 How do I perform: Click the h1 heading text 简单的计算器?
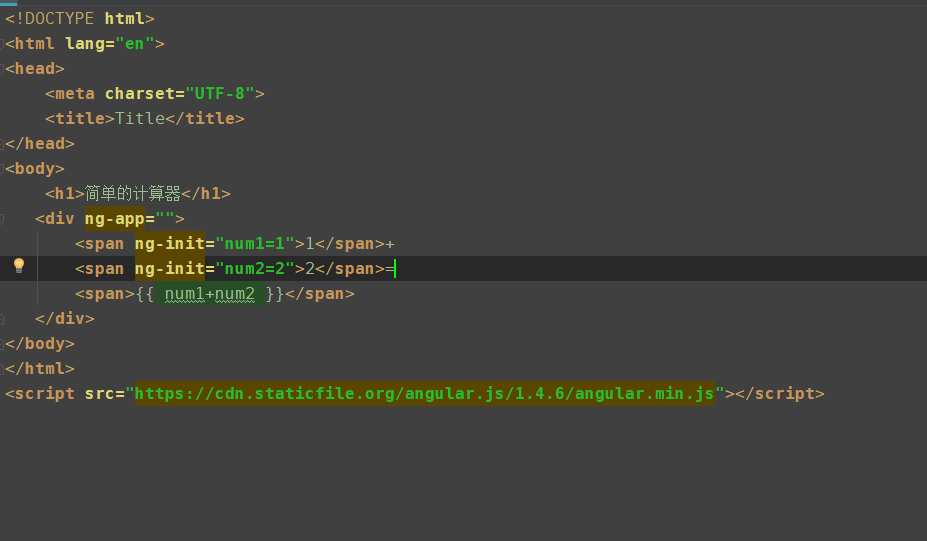[132, 193]
